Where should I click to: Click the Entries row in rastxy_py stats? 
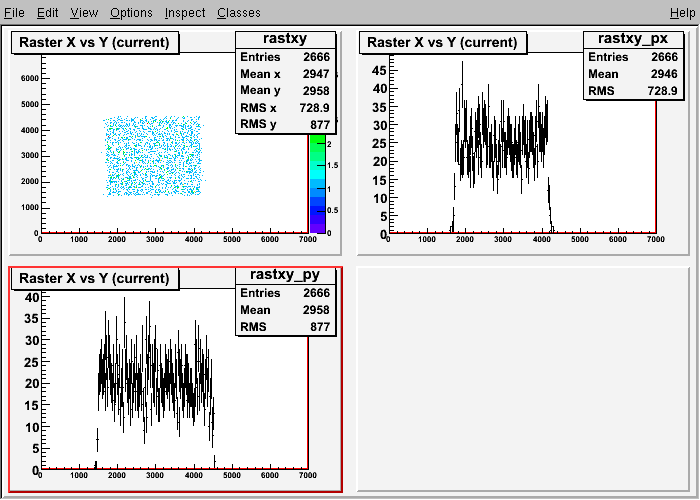click(x=285, y=293)
